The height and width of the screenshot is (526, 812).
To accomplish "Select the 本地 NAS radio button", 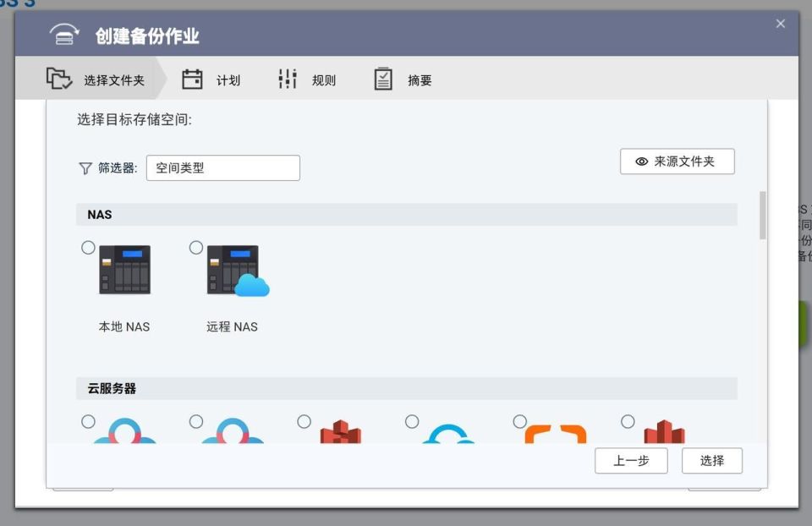I will pyautogui.click(x=89, y=248).
